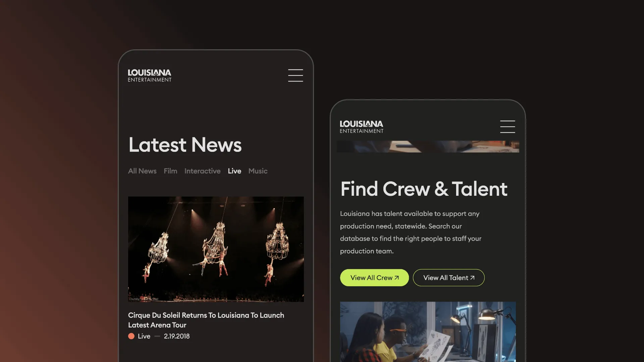Switch to the Film news category
The image size is (644, 362).
[170, 171]
